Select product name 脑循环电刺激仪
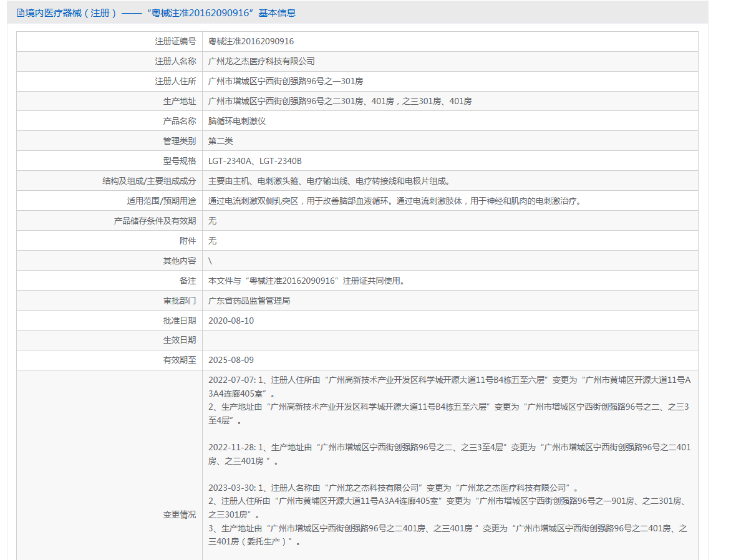Screen dimensions: 736x560 pos(237,121)
